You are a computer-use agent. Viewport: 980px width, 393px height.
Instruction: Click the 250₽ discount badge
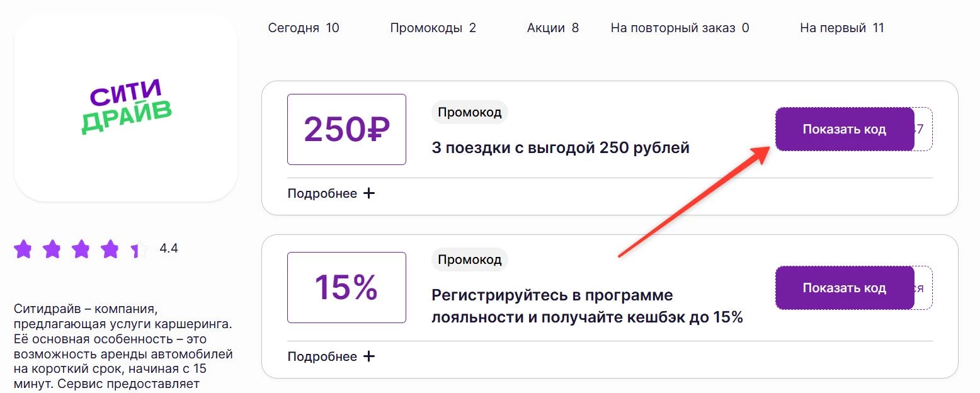click(346, 129)
